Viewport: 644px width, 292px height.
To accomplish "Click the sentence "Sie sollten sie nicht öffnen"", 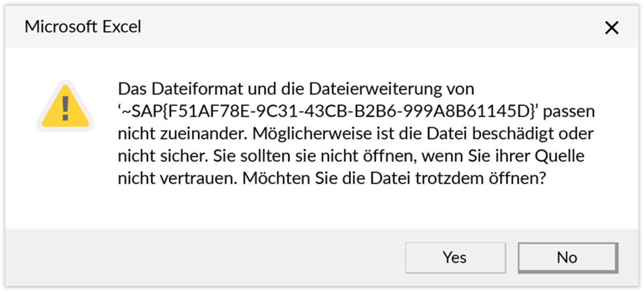I will 312,156.
